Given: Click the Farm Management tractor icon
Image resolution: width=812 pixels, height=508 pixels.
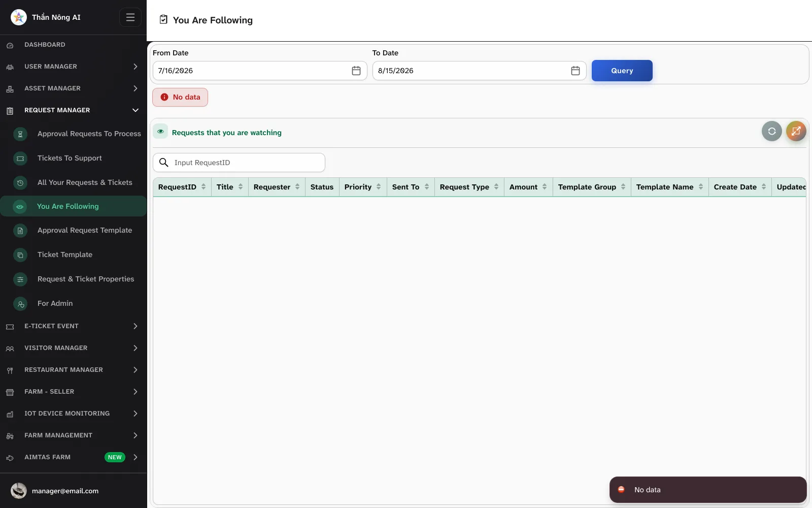Looking at the screenshot, I should tap(10, 436).
